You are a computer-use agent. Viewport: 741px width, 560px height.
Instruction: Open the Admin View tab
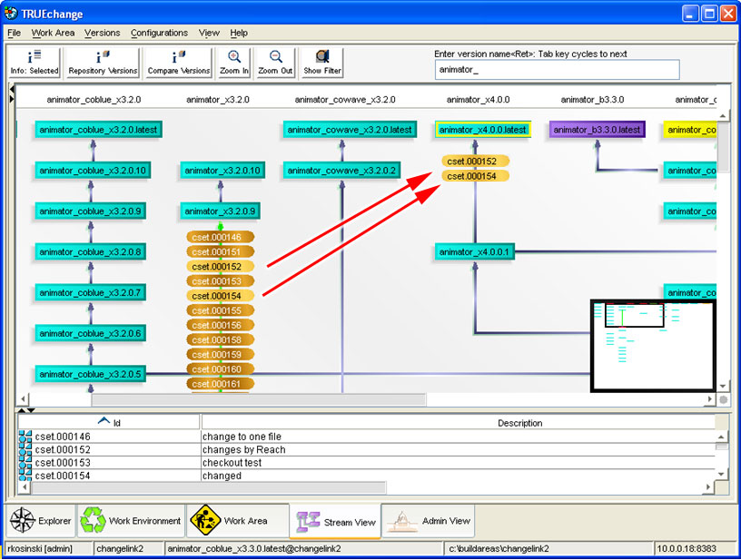tap(428, 521)
